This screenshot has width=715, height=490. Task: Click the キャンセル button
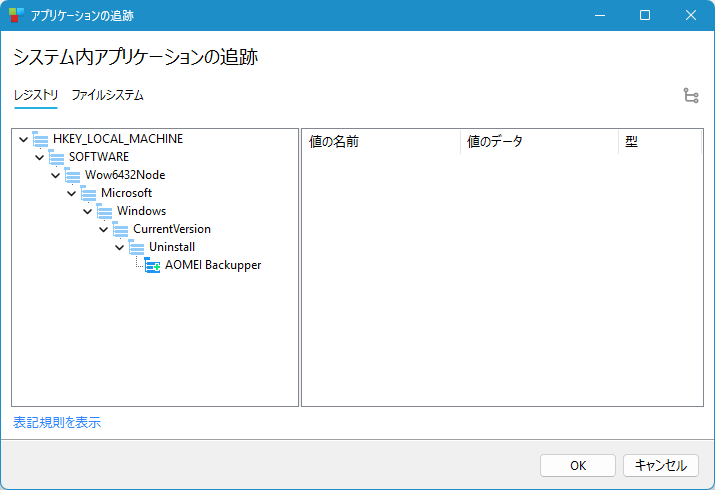661,465
